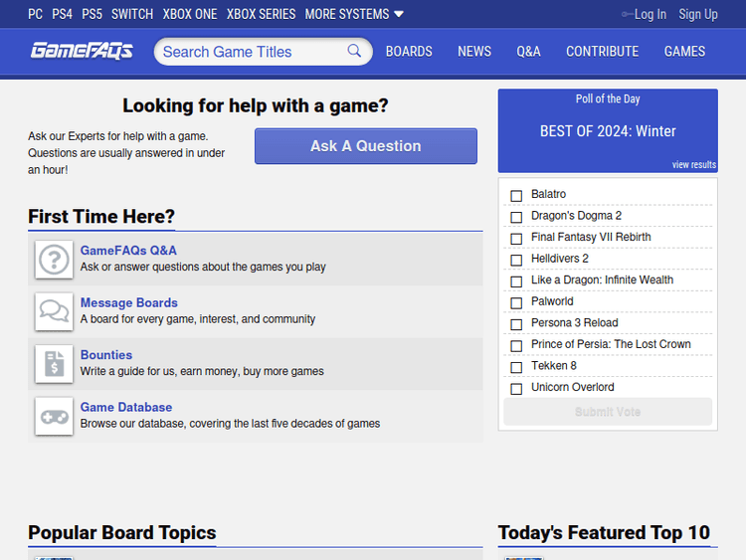
Task: Open the Switch platform page
Action: coord(132,14)
